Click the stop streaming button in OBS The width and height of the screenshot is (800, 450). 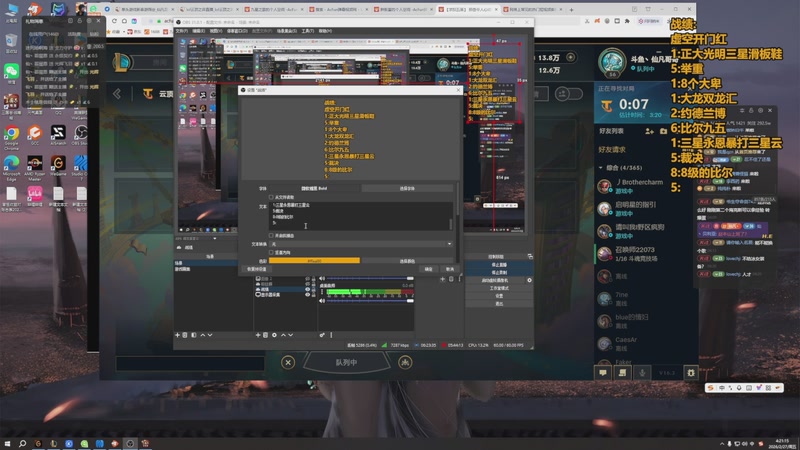tap(498, 265)
